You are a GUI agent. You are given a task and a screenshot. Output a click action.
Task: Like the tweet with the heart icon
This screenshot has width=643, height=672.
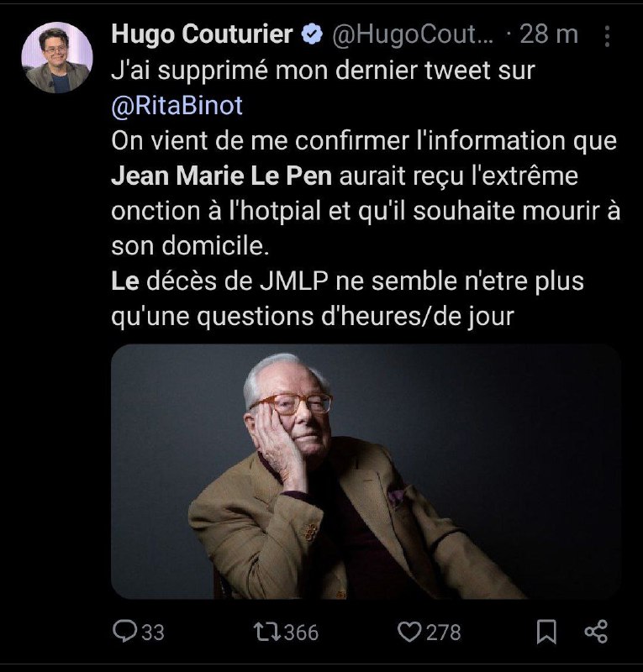409,632
